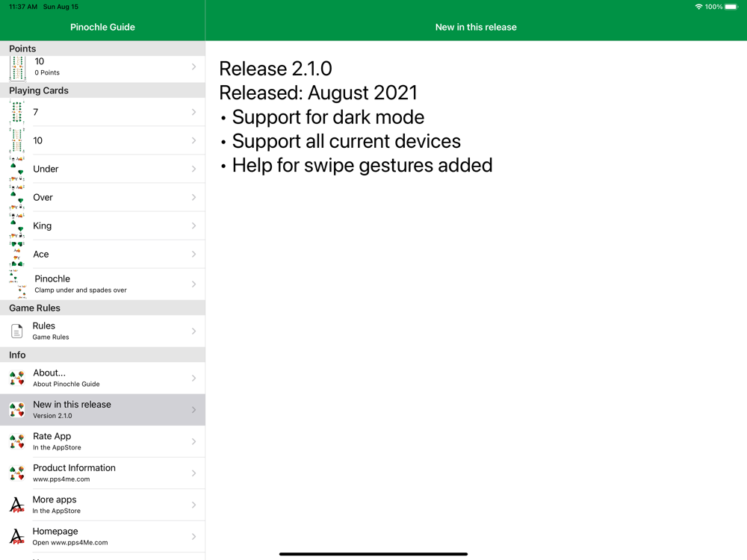Tap the Pinochle card pair icon

point(18,284)
